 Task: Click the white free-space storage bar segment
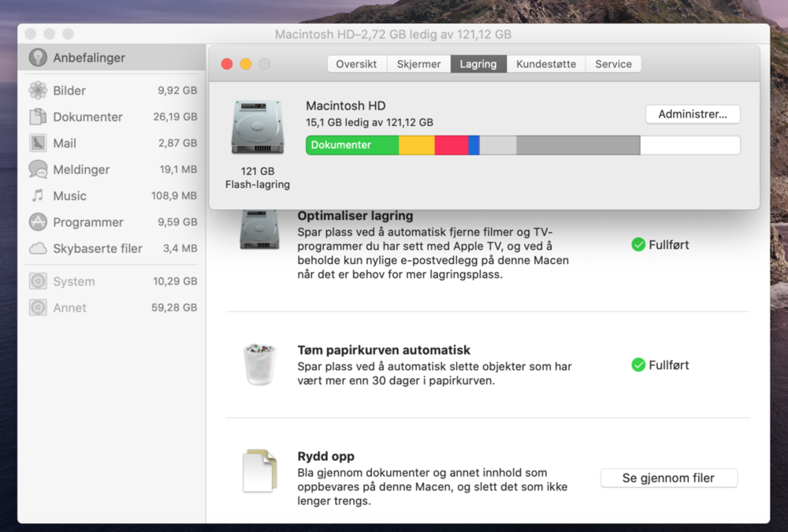pyautogui.click(x=690, y=145)
